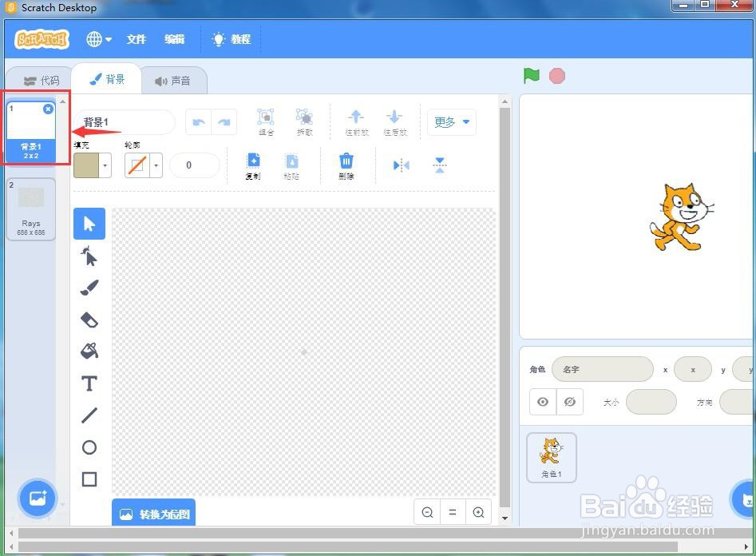
Task: Open the 更多 (More) dropdown
Action: 452,122
